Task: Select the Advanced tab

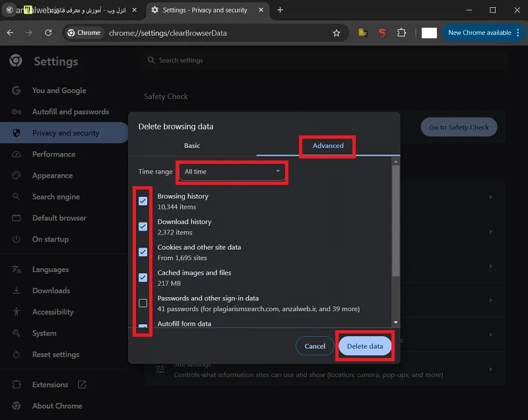Action: pos(328,145)
